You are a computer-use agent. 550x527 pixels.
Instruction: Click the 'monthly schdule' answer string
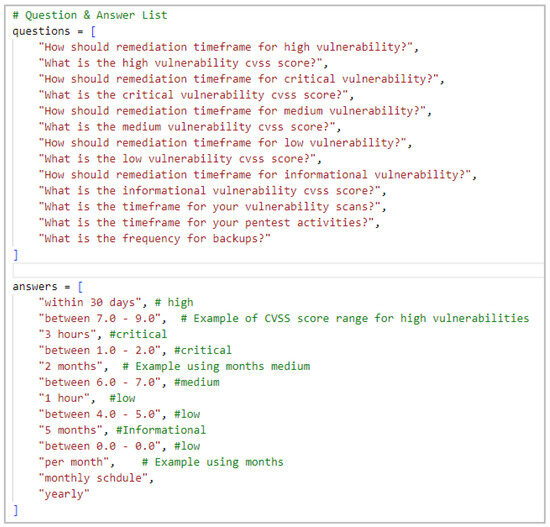pos(93,478)
